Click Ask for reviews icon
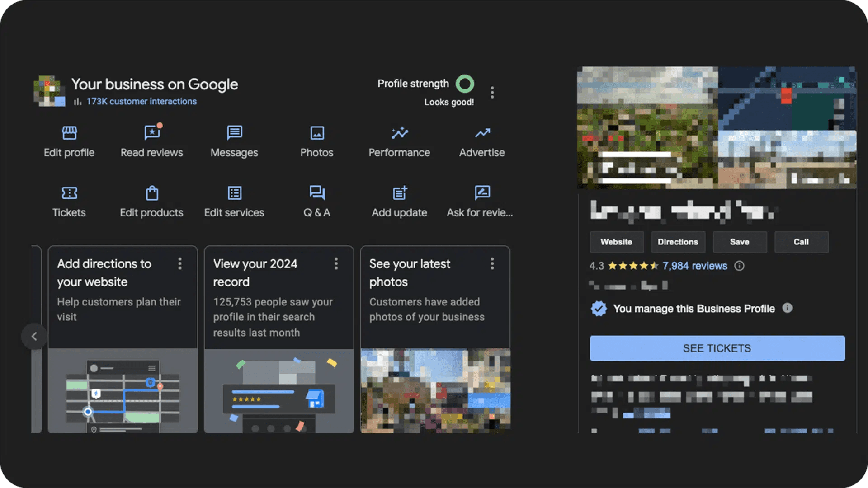This screenshot has width=868, height=488. (482, 192)
